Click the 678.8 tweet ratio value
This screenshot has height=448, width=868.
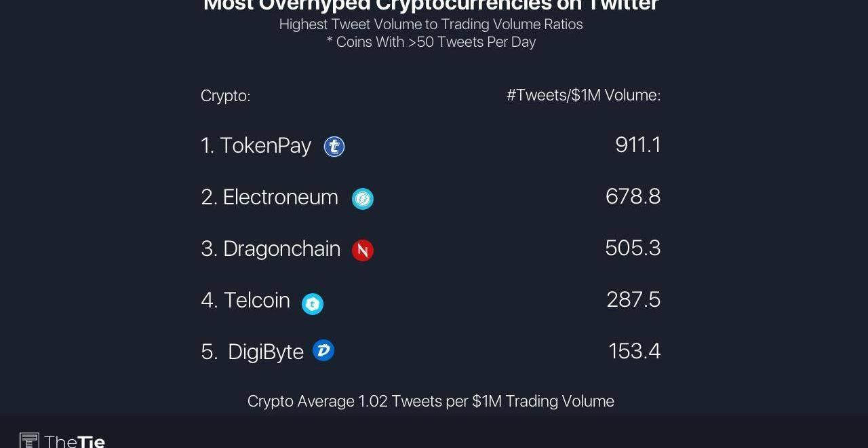tap(633, 196)
